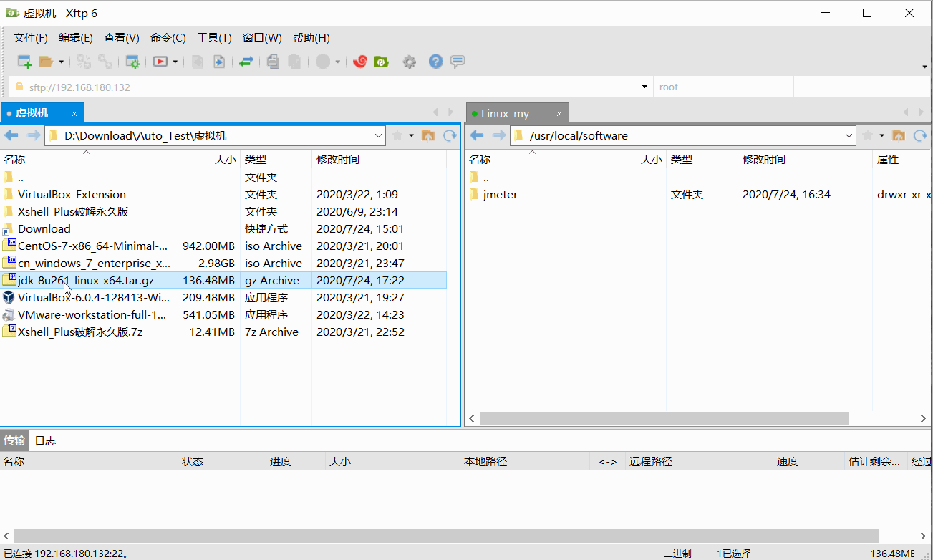Open the Tools menu 工具(T)
This screenshot has height=560, width=933.
pyautogui.click(x=215, y=38)
